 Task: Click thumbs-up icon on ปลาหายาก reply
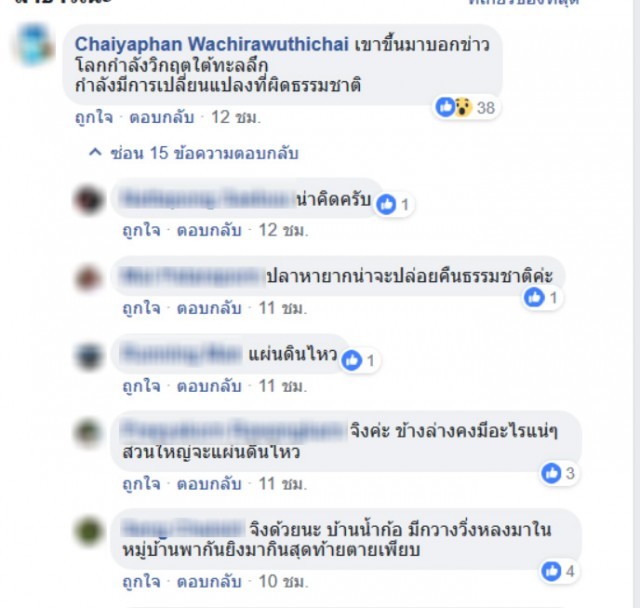click(x=534, y=297)
